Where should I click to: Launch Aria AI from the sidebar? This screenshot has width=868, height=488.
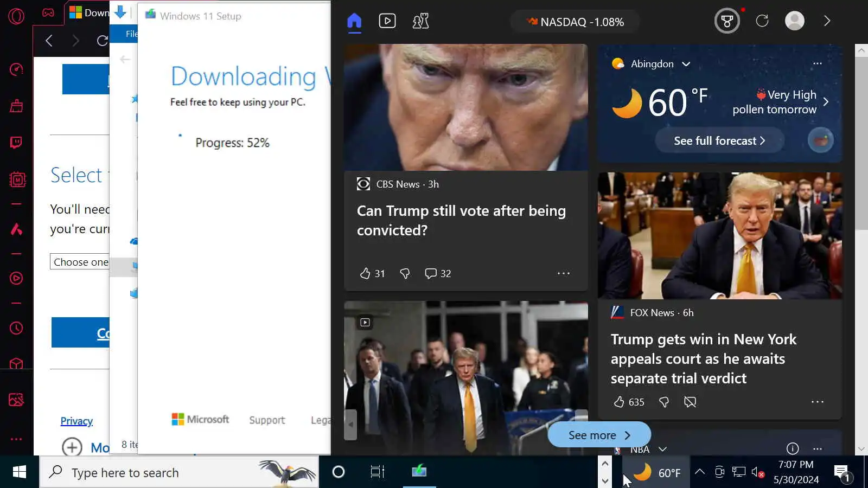[x=16, y=229]
